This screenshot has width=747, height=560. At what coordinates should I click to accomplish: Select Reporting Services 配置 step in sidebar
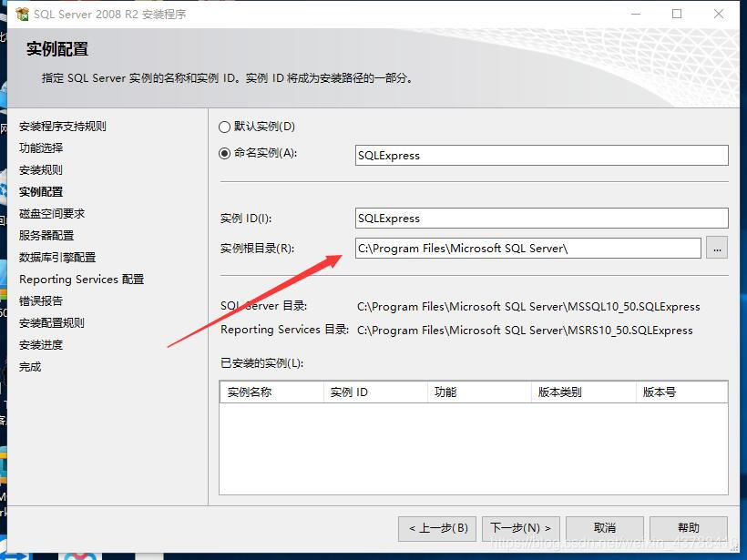(x=81, y=280)
